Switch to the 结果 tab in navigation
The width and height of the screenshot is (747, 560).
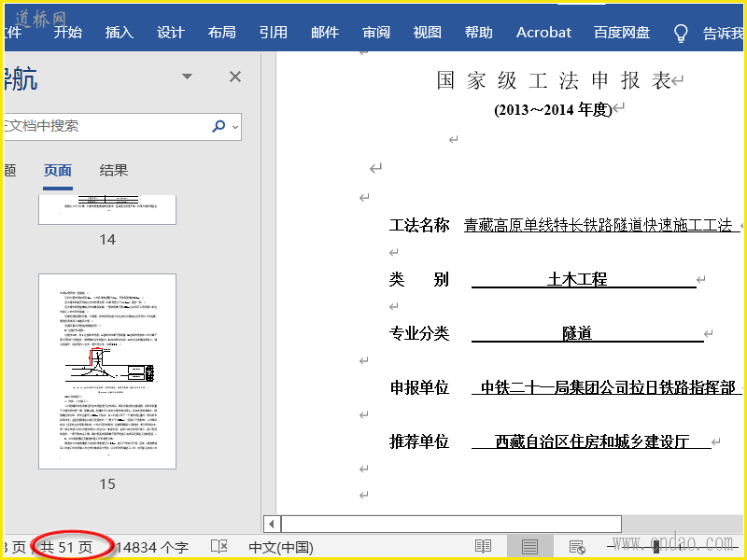pyautogui.click(x=114, y=170)
